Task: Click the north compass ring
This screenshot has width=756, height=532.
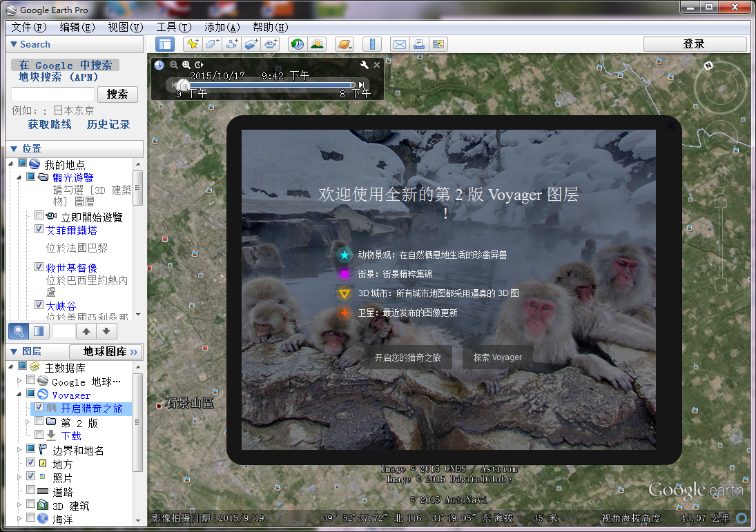Action: click(x=720, y=88)
